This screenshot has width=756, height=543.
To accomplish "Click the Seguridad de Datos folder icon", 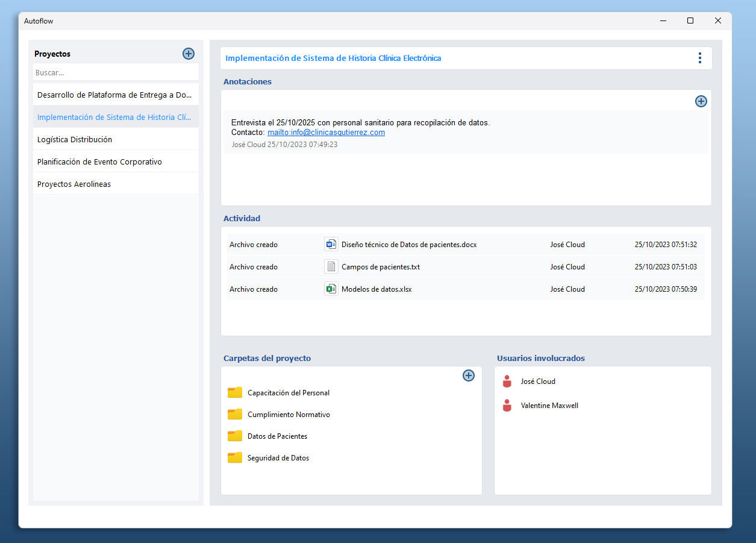I will click(235, 458).
